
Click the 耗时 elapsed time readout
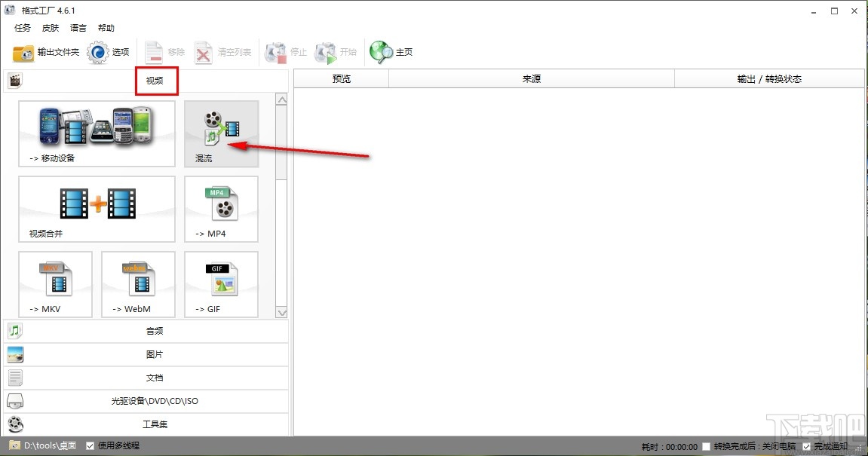coord(669,446)
